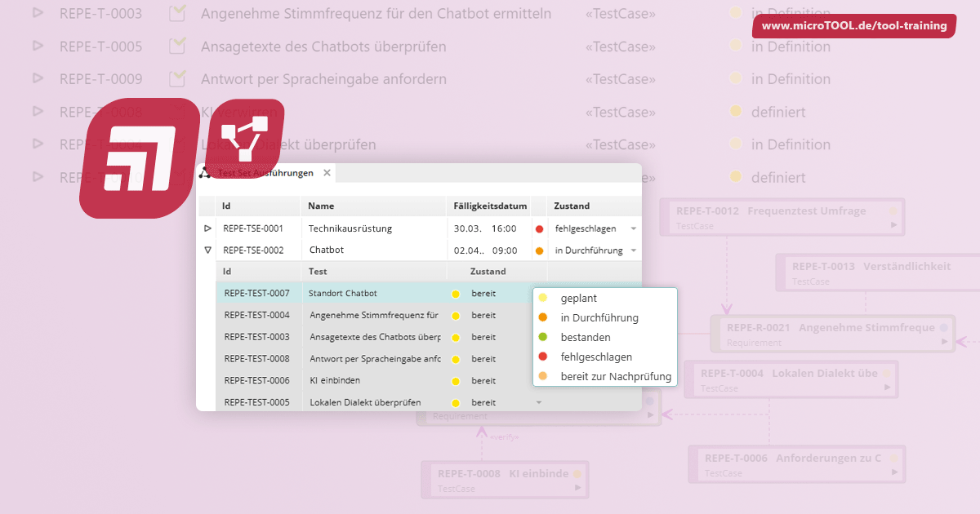Screen dimensions: 980x514
Task: Expand the background row Lokalen Dialekt überprüfen
Action: coord(38,144)
